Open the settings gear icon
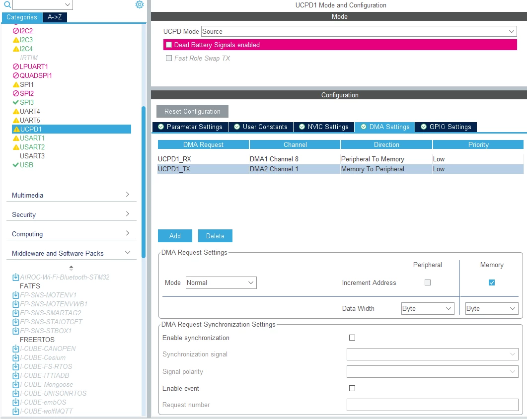The width and height of the screenshot is (527, 420). click(140, 4)
